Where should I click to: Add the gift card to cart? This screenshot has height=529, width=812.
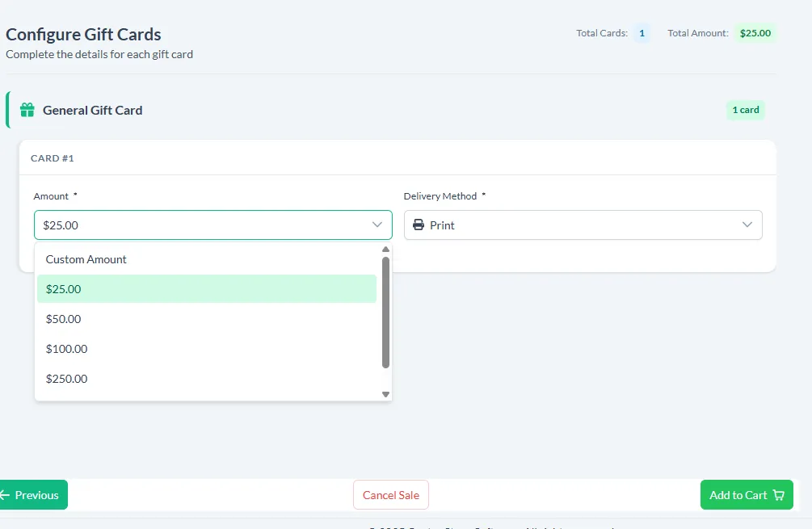747,495
